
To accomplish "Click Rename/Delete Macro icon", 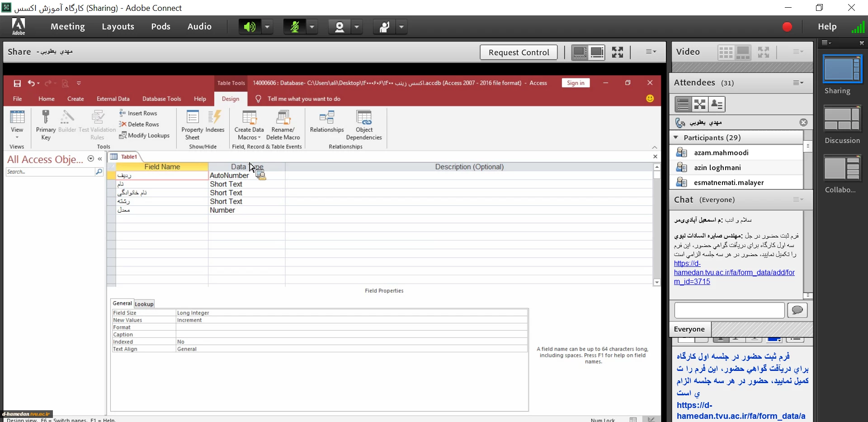I will tap(283, 125).
